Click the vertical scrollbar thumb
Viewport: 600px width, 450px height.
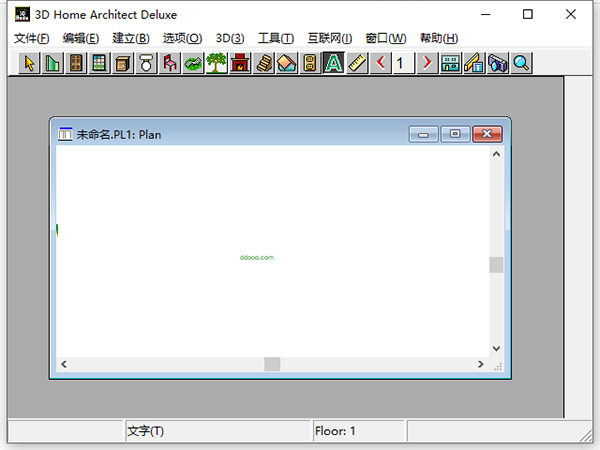click(496, 265)
